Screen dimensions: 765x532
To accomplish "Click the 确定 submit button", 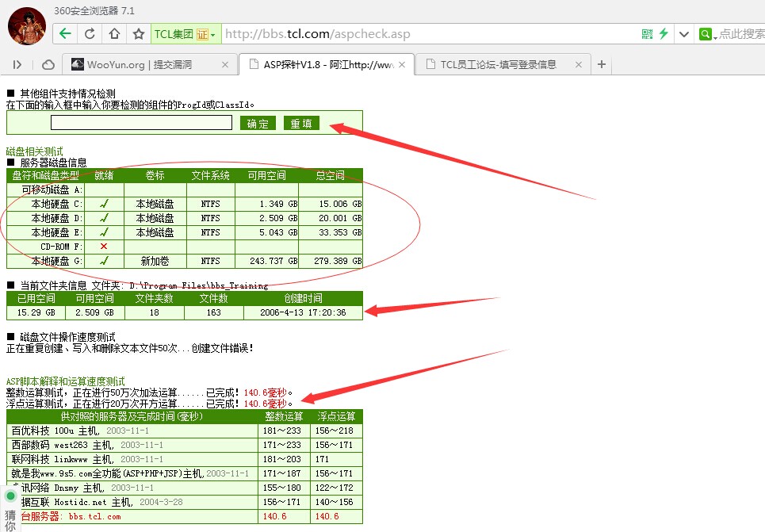I will pyautogui.click(x=258, y=123).
